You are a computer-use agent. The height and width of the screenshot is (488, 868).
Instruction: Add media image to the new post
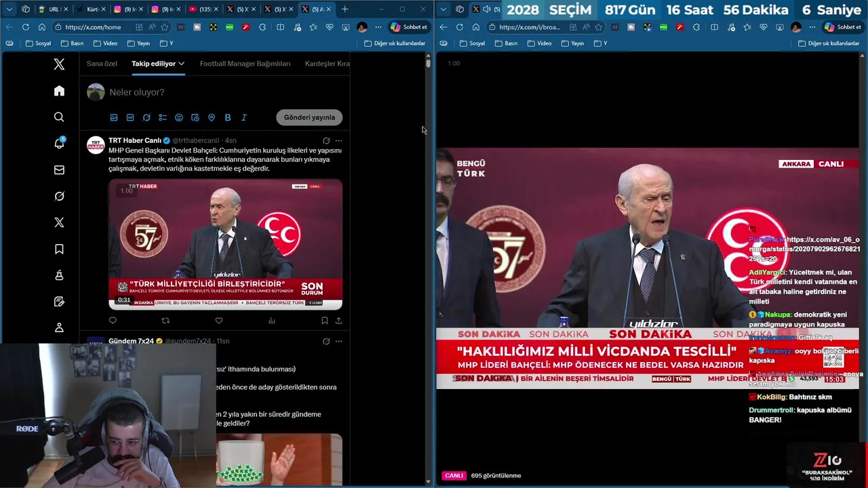pyautogui.click(x=114, y=117)
